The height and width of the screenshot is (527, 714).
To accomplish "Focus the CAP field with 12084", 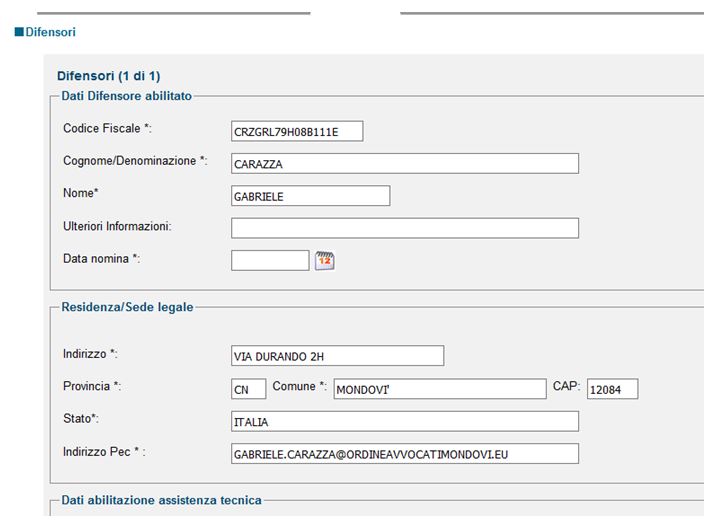I will pyautogui.click(x=612, y=390).
